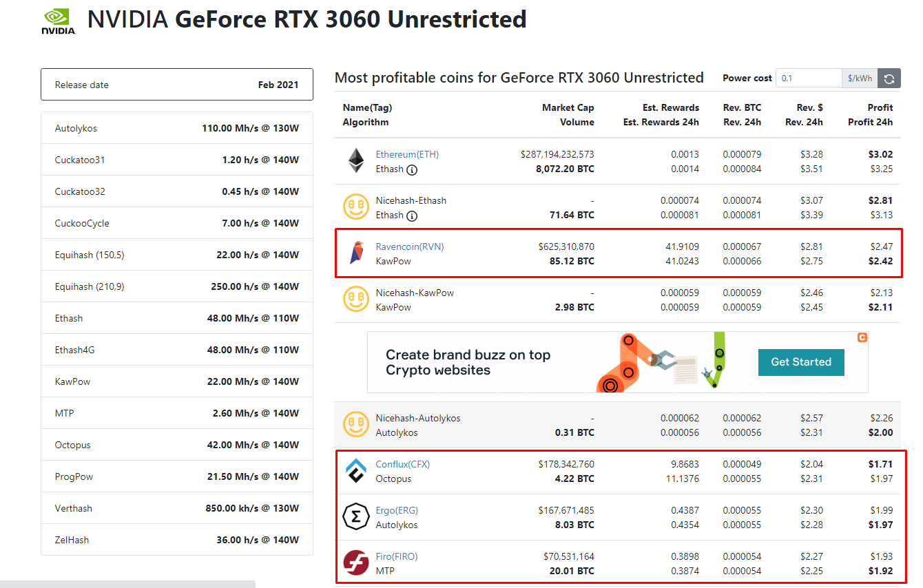Click the GeForce RTX 3060 Unrestricted page title

(307, 19)
